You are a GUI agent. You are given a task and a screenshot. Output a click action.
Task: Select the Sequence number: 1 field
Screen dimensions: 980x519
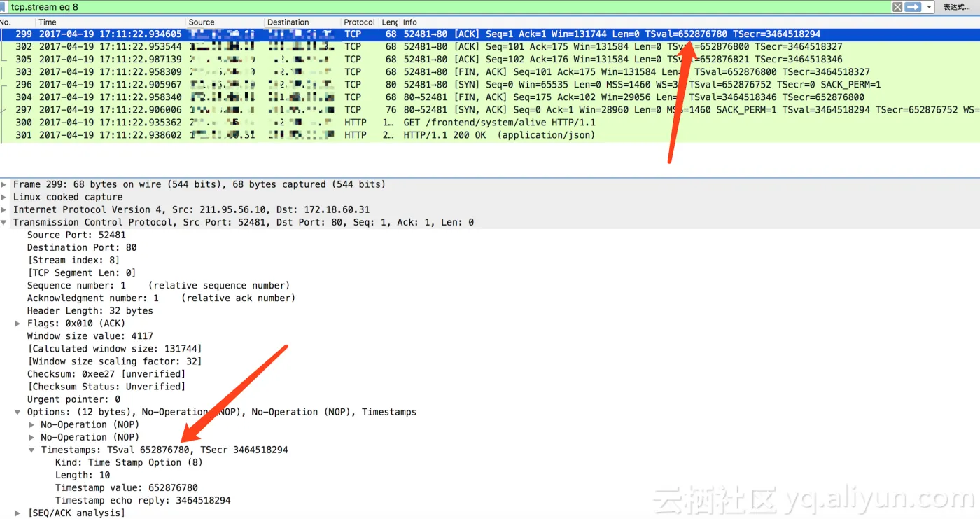click(158, 285)
